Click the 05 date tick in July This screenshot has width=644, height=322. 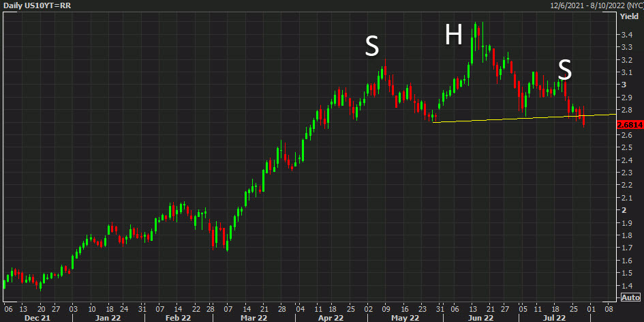point(523,308)
